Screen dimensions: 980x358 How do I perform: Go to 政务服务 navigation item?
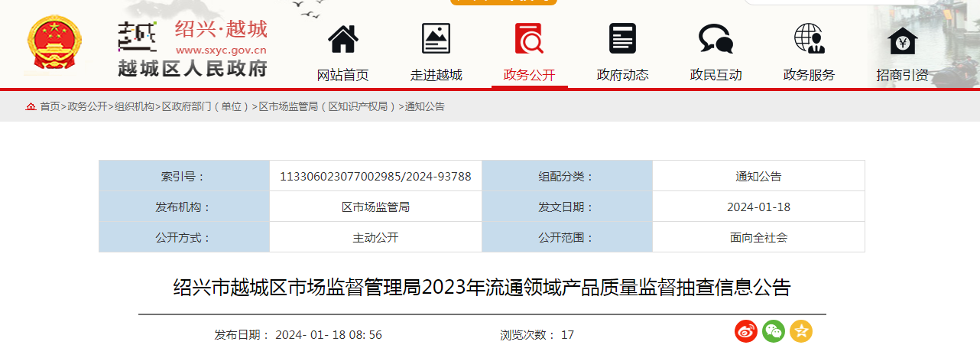[809, 75]
